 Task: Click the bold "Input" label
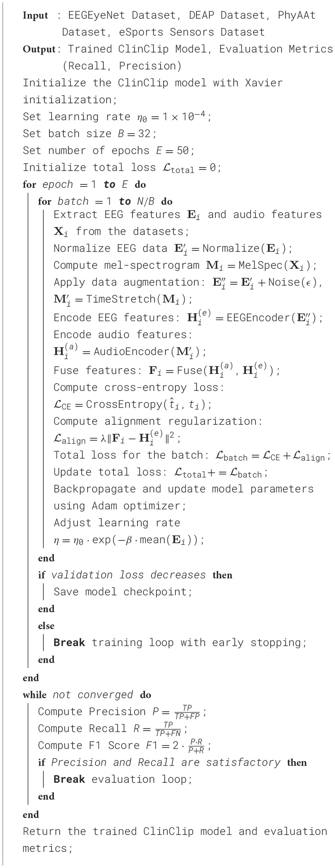tap(35, 16)
